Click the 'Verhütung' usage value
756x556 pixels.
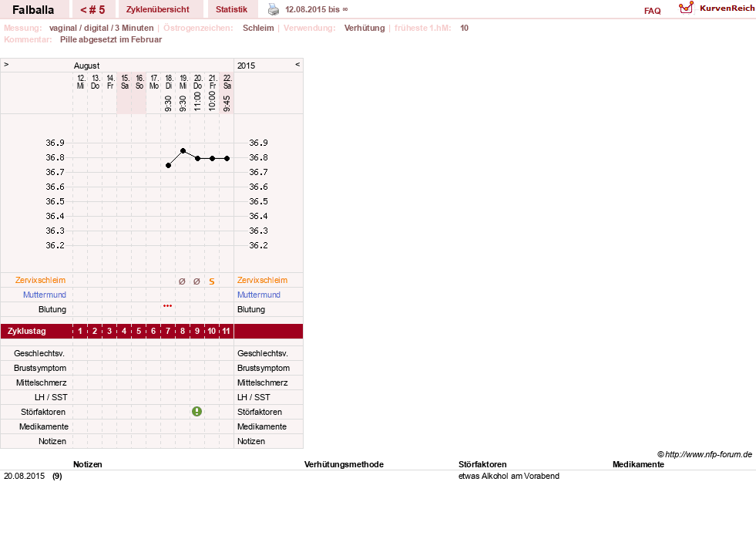365,28
